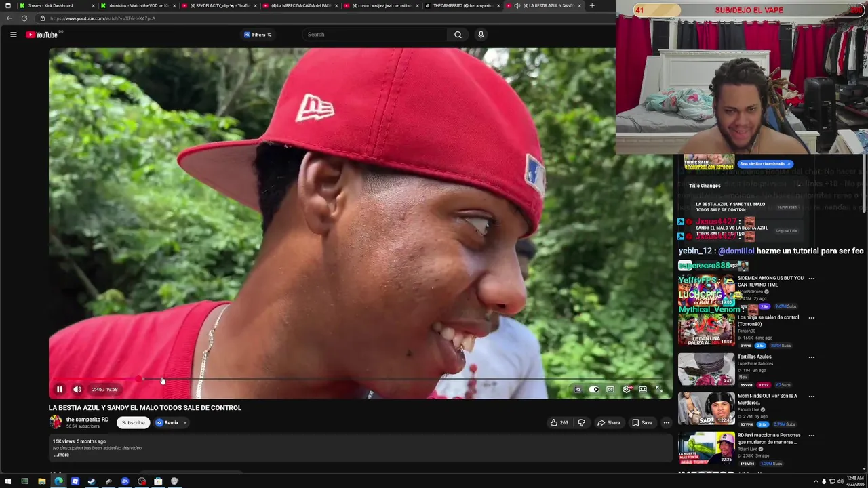Toggle closed captions on the video
The height and width of the screenshot is (488, 868).
pos(610,390)
